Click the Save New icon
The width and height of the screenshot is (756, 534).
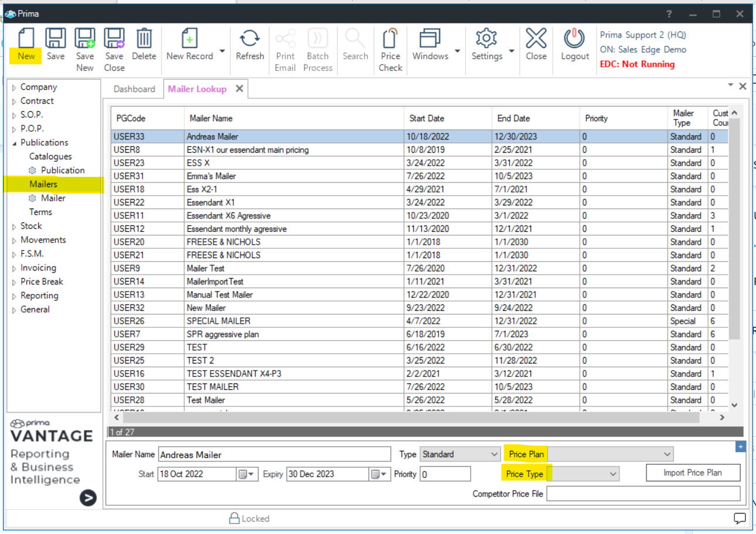tap(85, 39)
